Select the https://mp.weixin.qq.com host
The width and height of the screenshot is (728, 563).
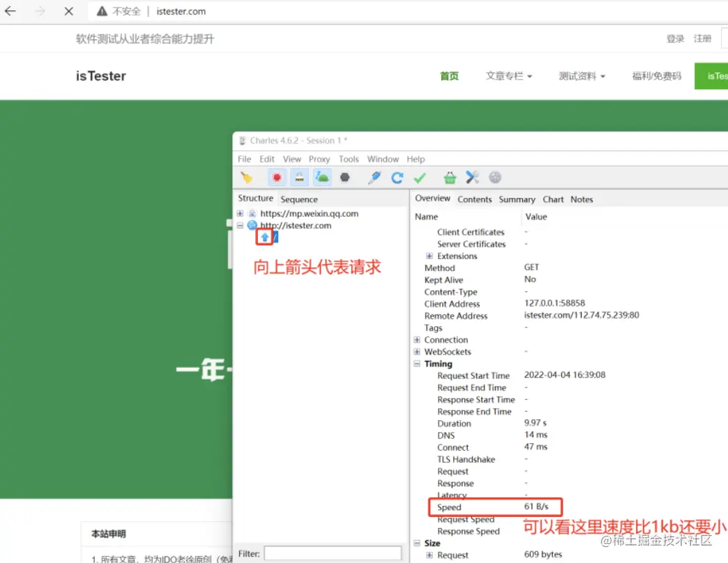(x=309, y=213)
